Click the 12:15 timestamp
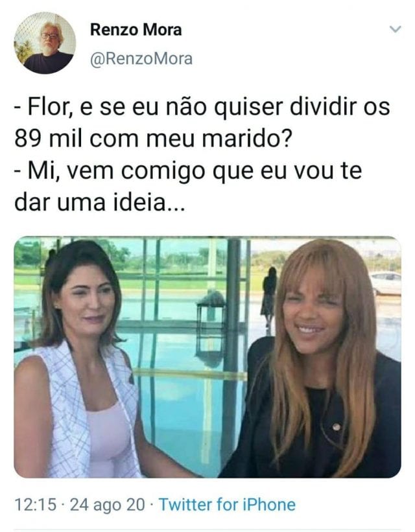This screenshot has height=532, width=415. point(35,505)
